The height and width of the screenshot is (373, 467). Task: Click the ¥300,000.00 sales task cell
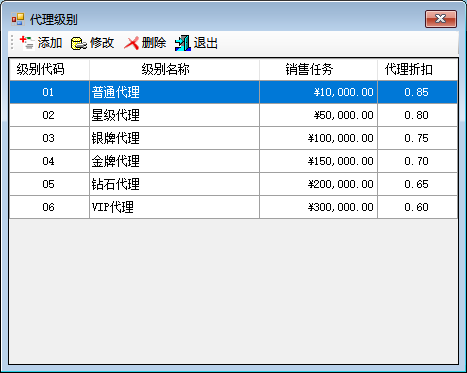coord(318,207)
